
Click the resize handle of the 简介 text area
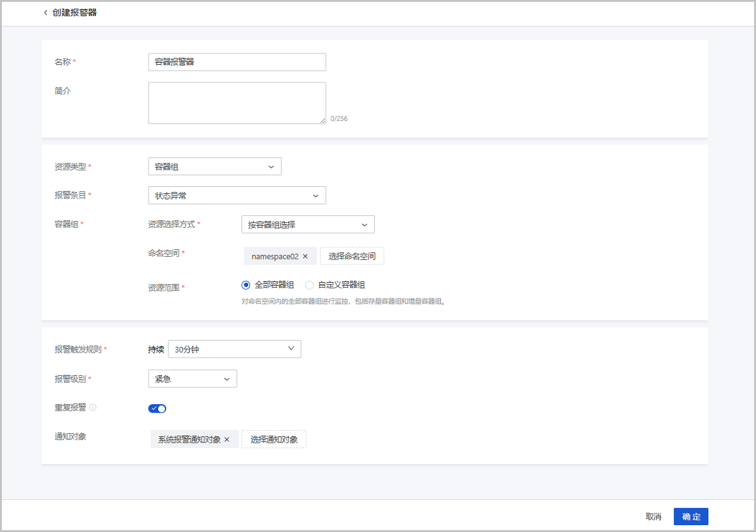coord(323,120)
